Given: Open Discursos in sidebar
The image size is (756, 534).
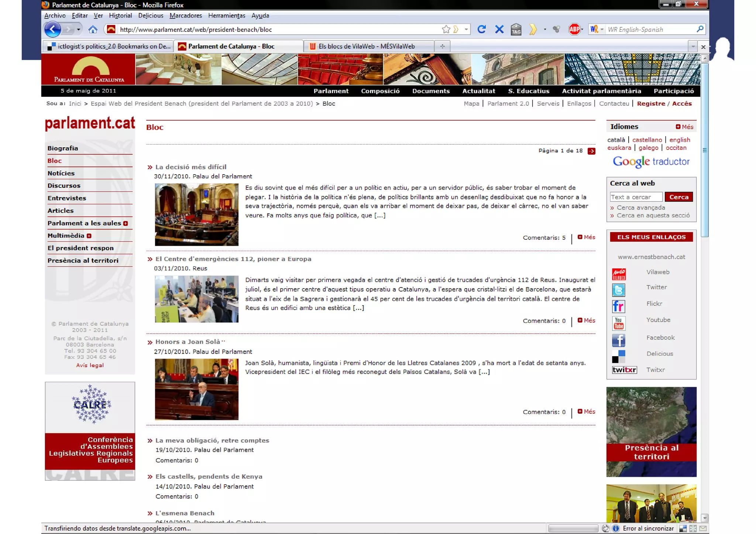Looking at the screenshot, I should tap(64, 186).
